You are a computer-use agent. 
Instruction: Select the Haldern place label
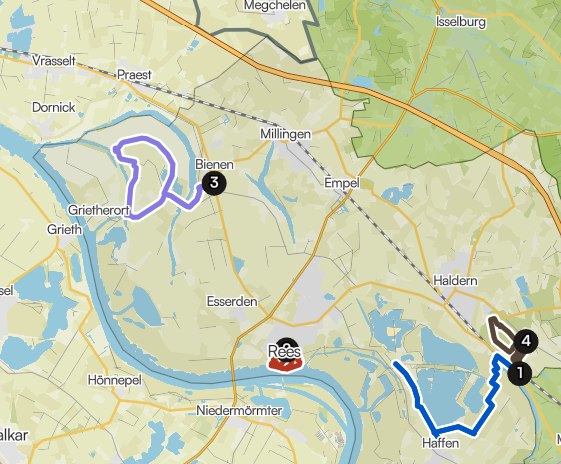(455, 280)
